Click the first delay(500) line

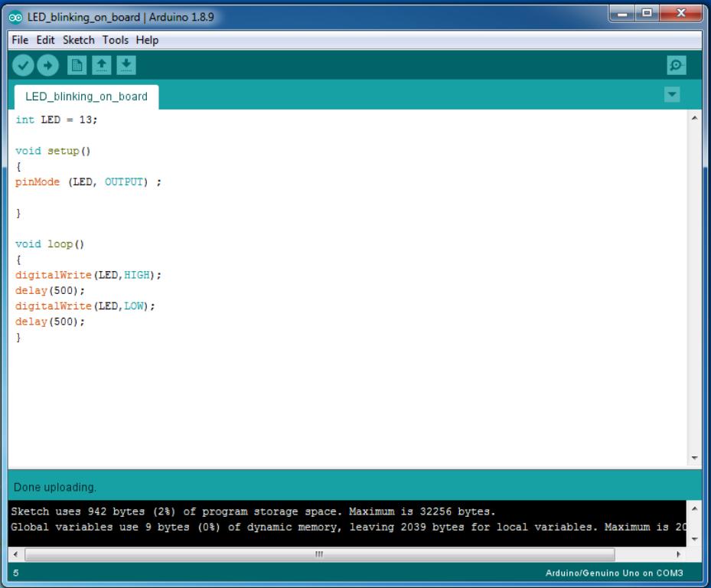(50, 290)
